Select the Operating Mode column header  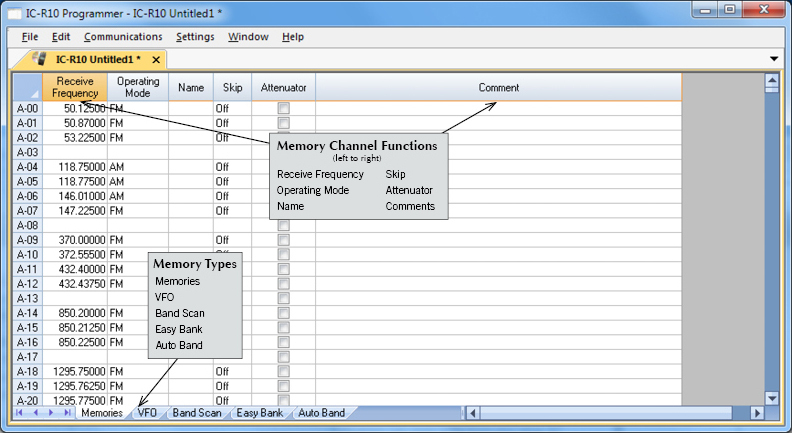point(137,87)
